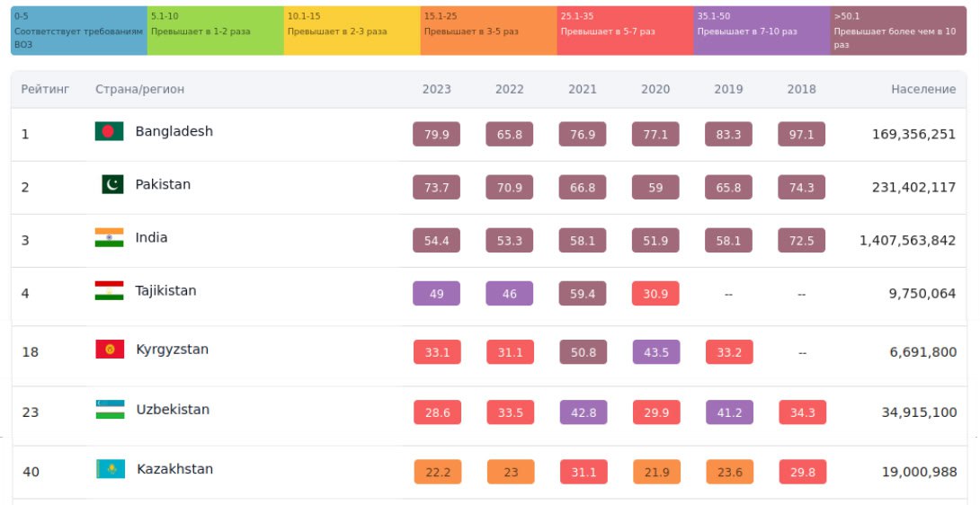The height and width of the screenshot is (505, 980).
Task: Open the Bangladesh country link
Action: coord(174,131)
